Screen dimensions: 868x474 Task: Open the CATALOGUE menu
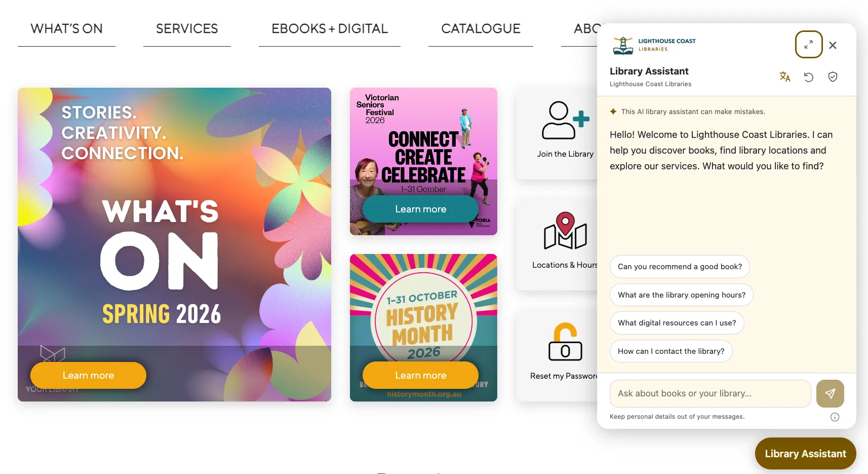coord(481,29)
